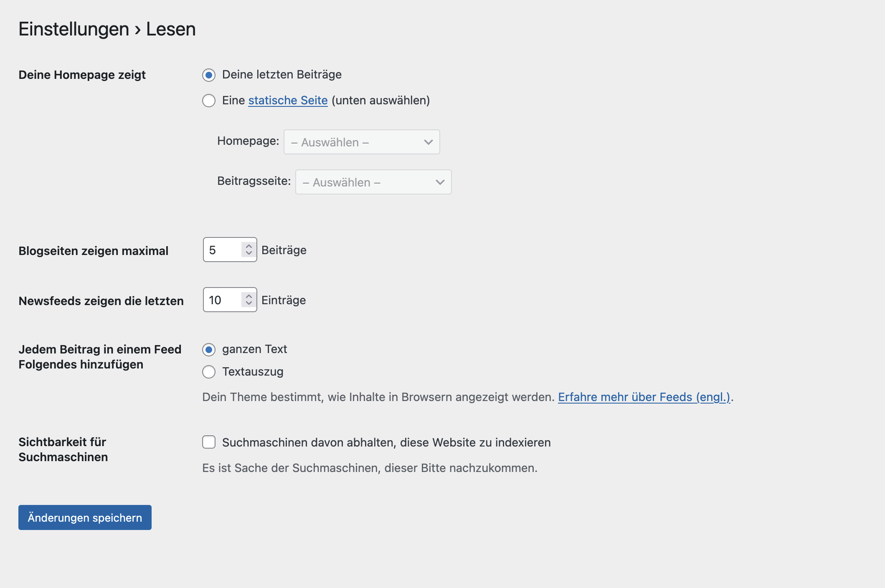Select 'ganzen Text' feed radio button
This screenshot has width=885, height=588.
click(x=209, y=350)
